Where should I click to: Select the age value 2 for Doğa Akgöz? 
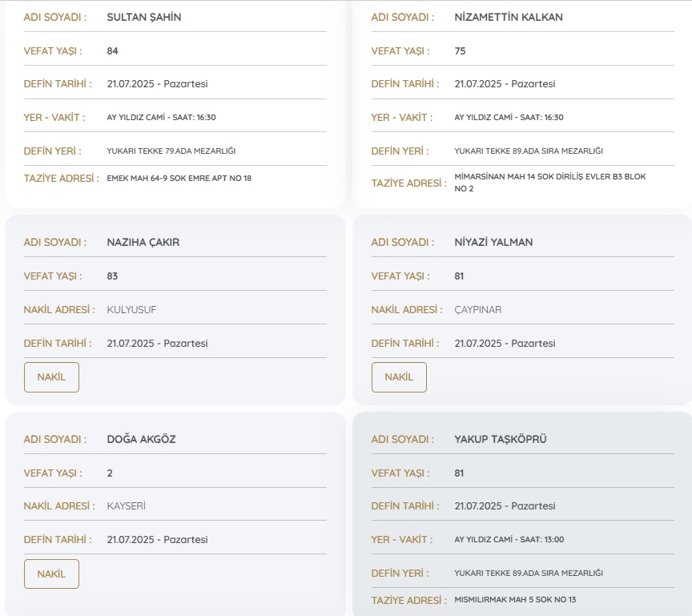point(110,473)
